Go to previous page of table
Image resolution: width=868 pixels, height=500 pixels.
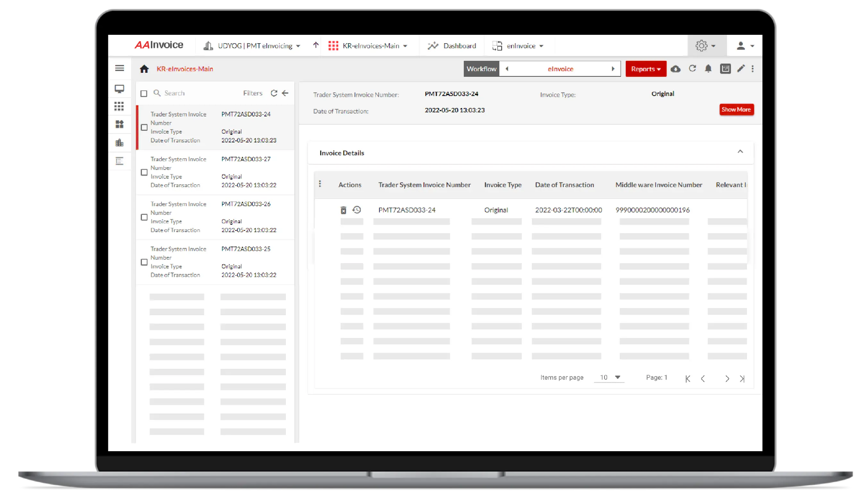click(703, 378)
